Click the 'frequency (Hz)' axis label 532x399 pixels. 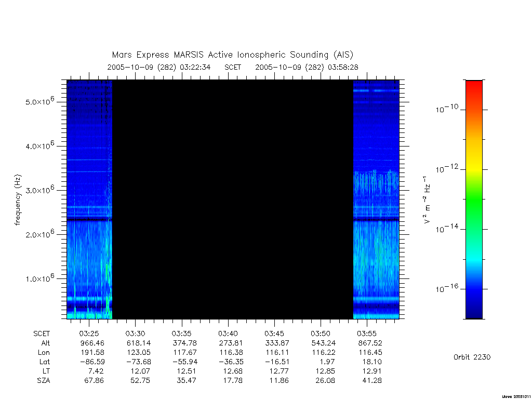tap(18, 199)
